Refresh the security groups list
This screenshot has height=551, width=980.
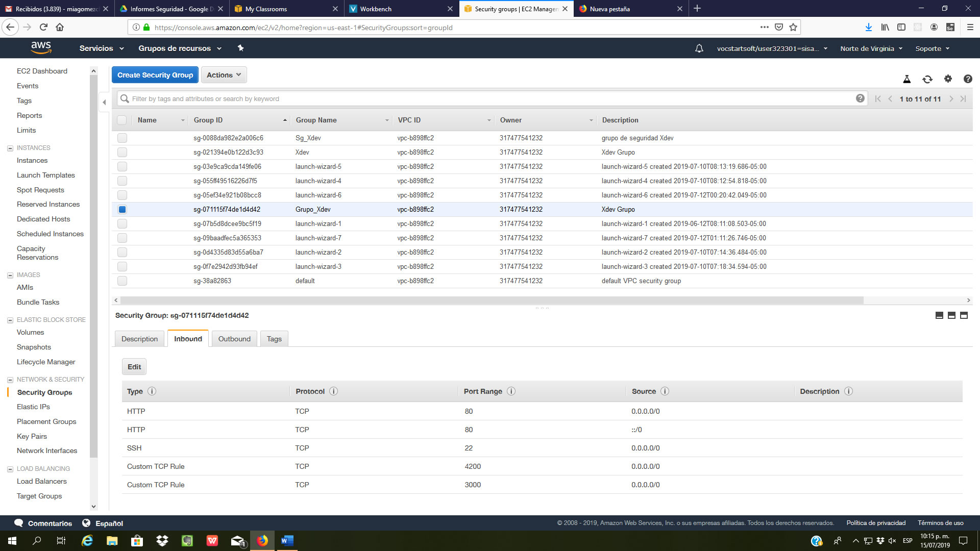pyautogui.click(x=927, y=79)
